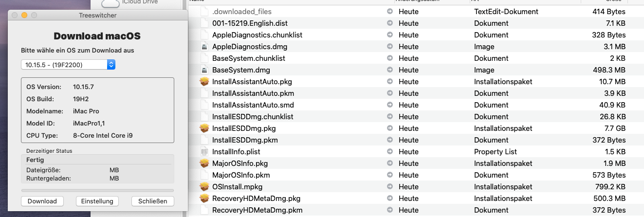Image resolution: width=644 pixels, height=217 pixels.
Task: Open the macOS version dropdown 10.15.5
Action: point(68,65)
